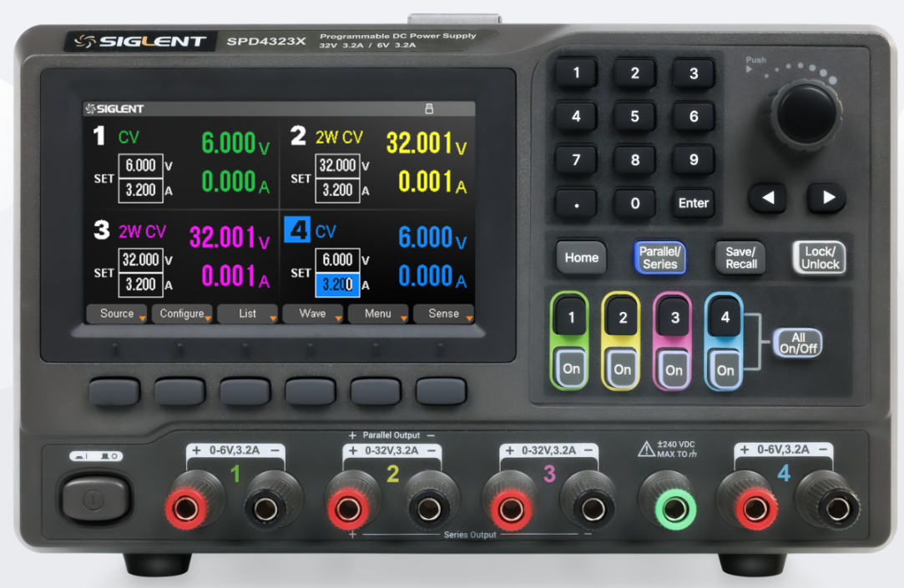Toggle channel 2 output with its On button
Image resolution: width=904 pixels, height=588 pixels.
point(622,369)
